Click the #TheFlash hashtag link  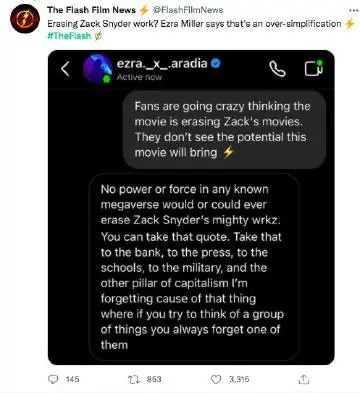(69, 36)
